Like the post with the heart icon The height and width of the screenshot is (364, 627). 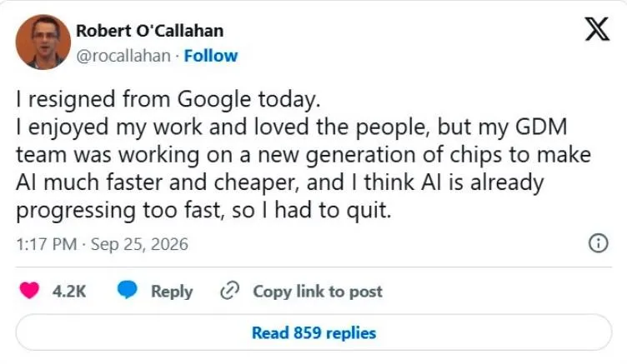29,291
